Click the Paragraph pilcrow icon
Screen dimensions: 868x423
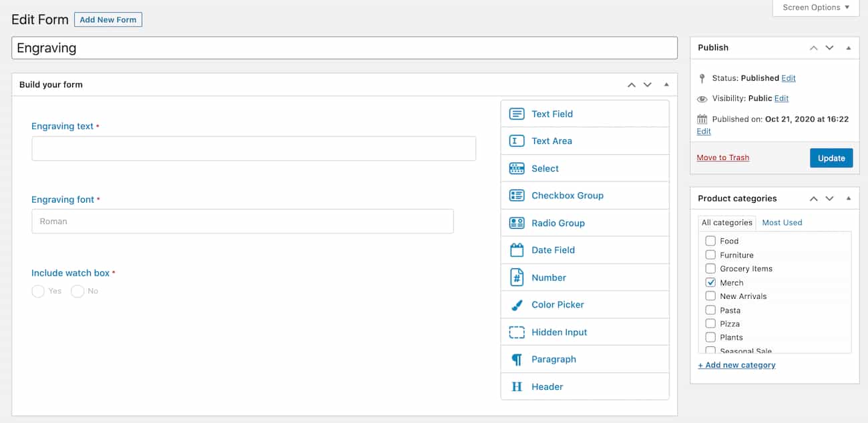point(517,360)
